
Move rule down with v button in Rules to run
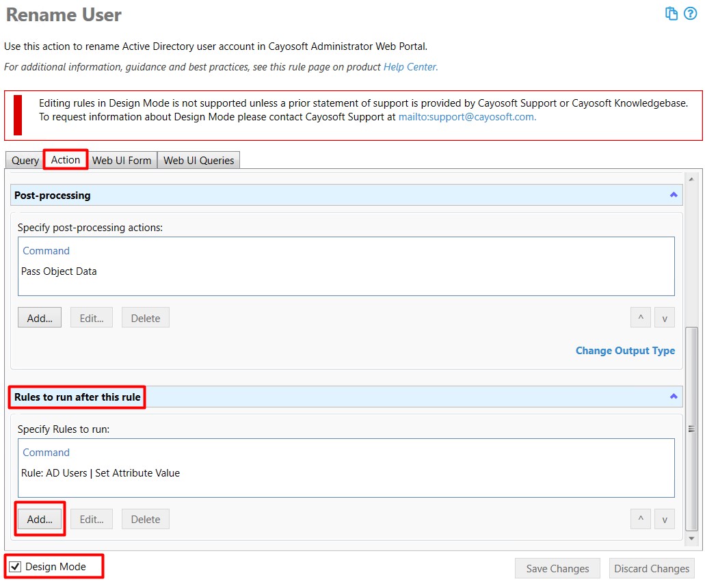coord(665,519)
